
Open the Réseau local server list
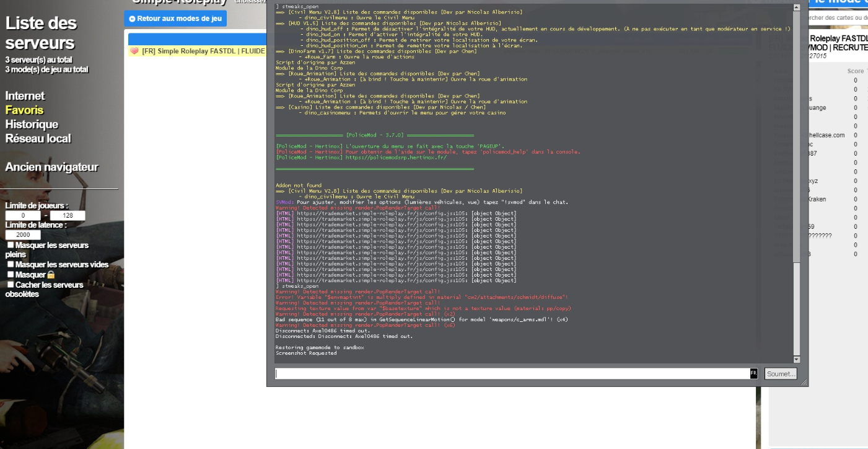(38, 138)
